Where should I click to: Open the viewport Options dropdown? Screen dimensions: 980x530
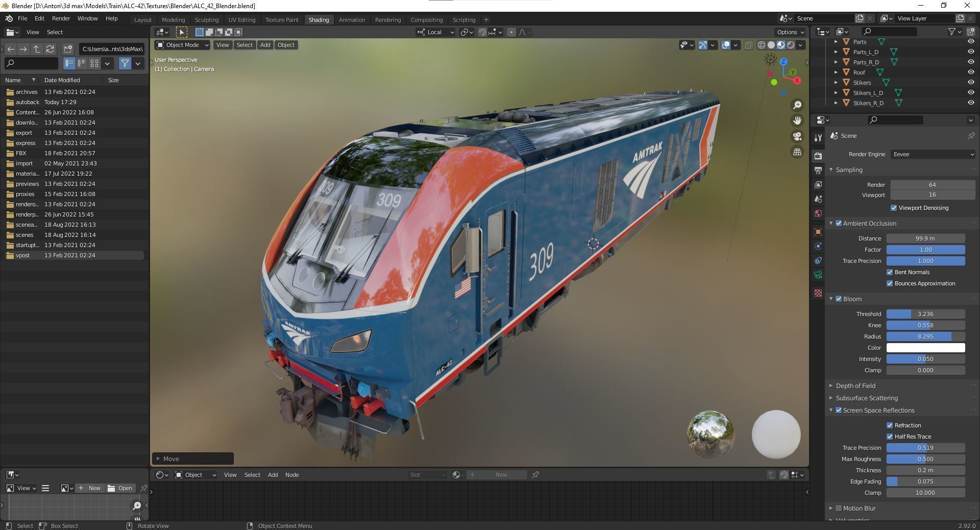click(791, 32)
